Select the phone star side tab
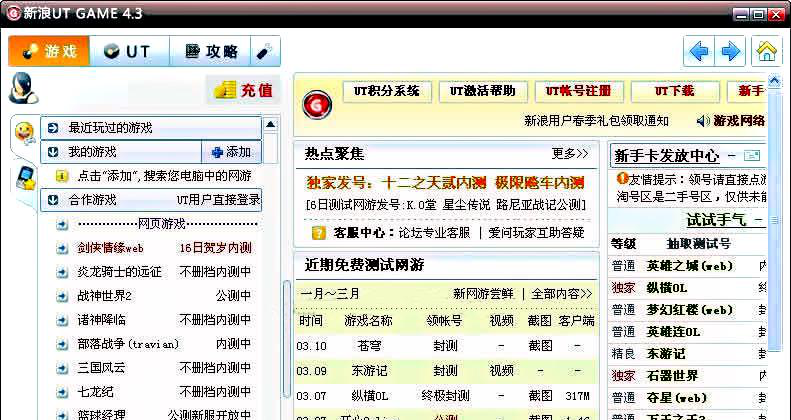This screenshot has height=420, width=791. coord(25,179)
